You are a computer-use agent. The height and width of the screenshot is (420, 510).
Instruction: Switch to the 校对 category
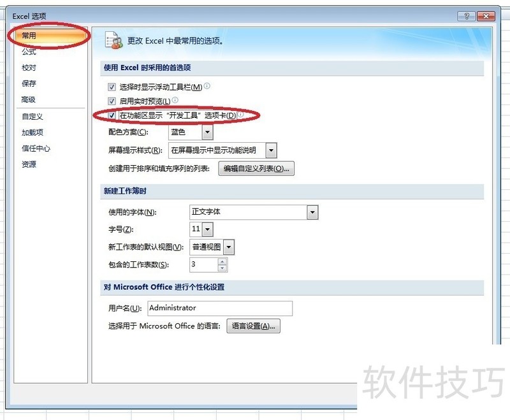click(29, 68)
